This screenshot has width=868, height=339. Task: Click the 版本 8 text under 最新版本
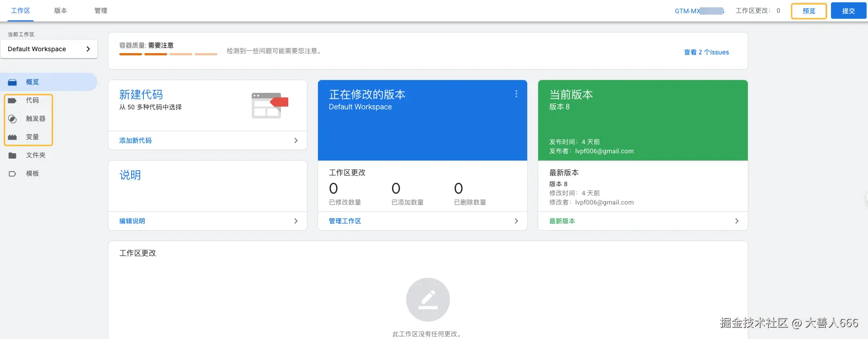coord(558,184)
